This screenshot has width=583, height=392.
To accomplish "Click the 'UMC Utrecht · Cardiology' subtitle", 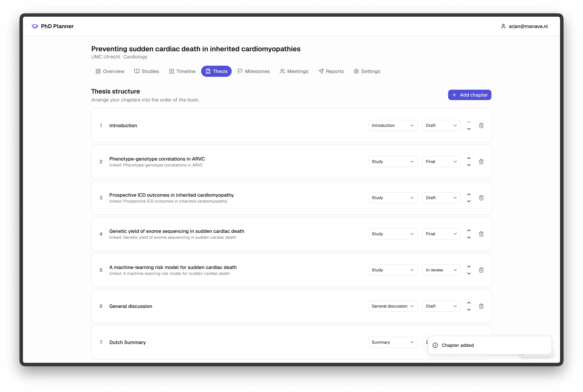I will tap(119, 57).
